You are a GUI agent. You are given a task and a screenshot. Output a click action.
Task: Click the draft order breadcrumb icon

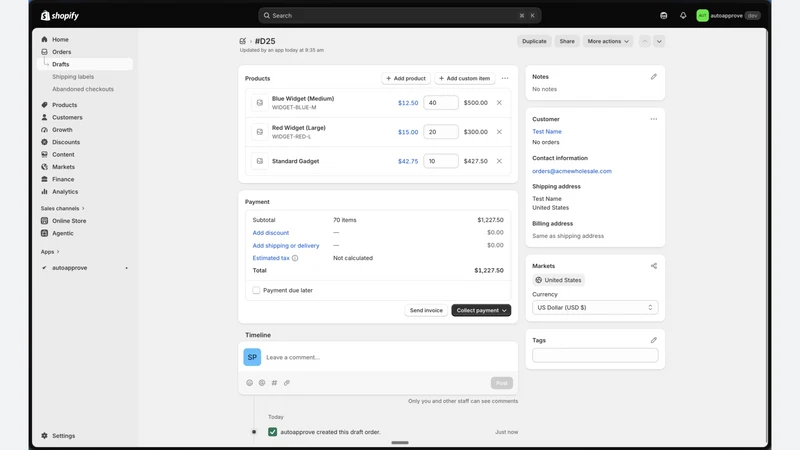pos(243,41)
